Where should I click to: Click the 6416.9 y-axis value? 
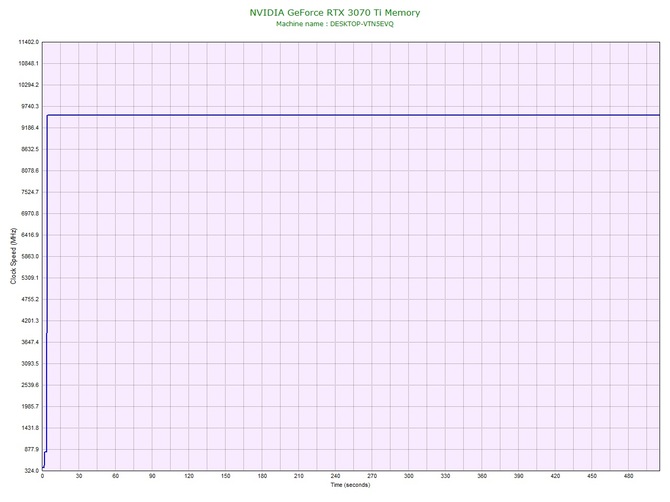coord(30,235)
